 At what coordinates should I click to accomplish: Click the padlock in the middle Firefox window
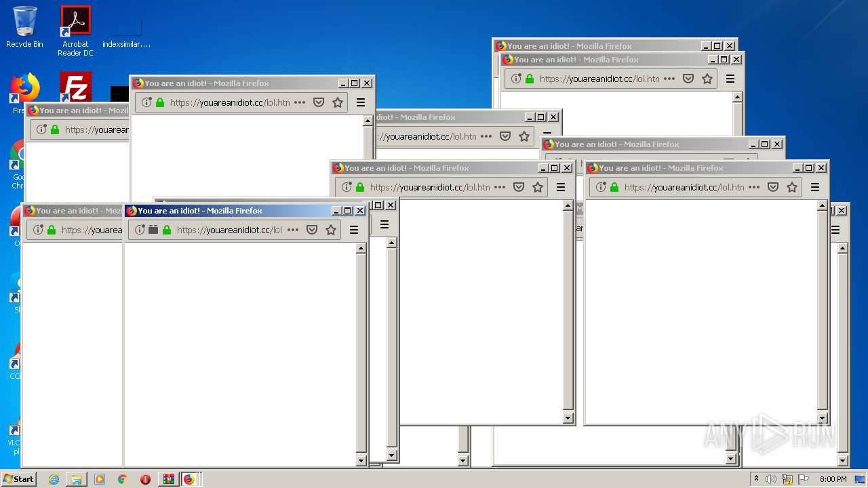(x=360, y=187)
